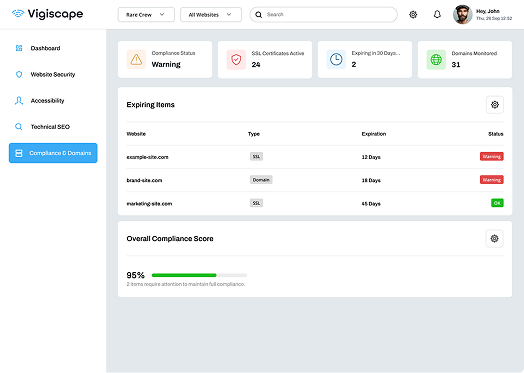Click the 12 Days expiration cell
Viewport: 524px width, 373px height.
point(371,157)
